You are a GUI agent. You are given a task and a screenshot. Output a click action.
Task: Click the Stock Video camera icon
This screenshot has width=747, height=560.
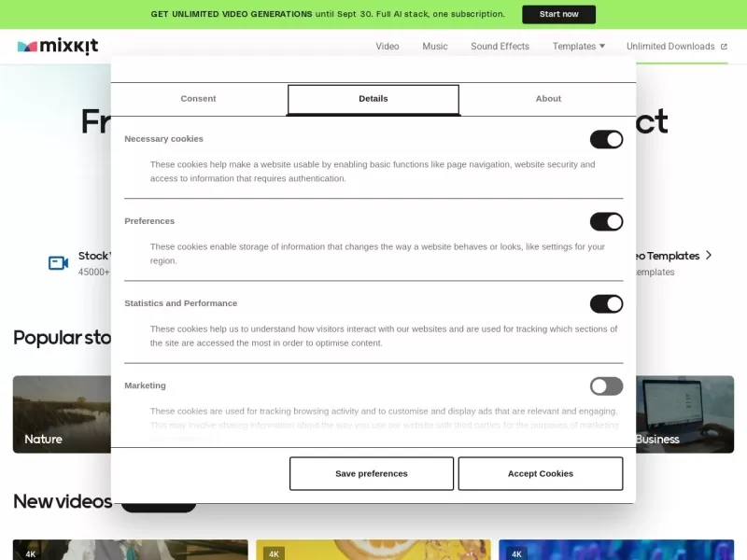[59, 263]
